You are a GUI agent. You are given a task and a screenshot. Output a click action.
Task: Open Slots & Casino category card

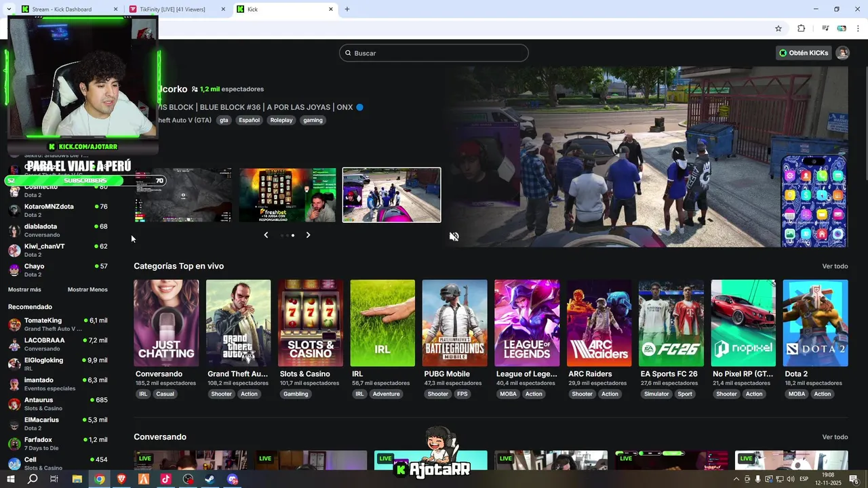311,323
